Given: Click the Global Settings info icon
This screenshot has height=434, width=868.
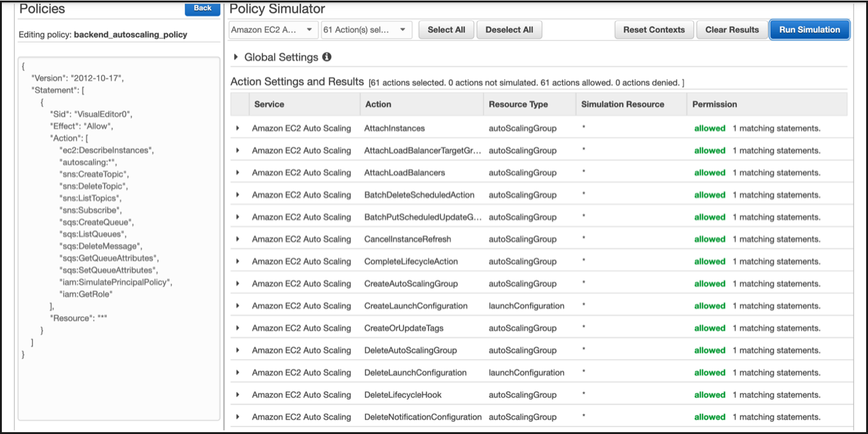Looking at the screenshot, I should coord(327,57).
